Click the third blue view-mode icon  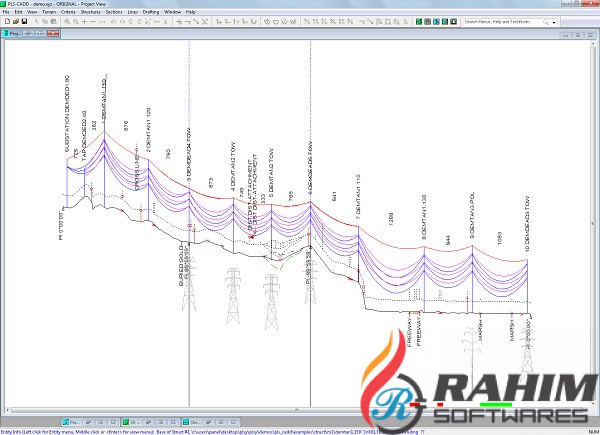436,22
